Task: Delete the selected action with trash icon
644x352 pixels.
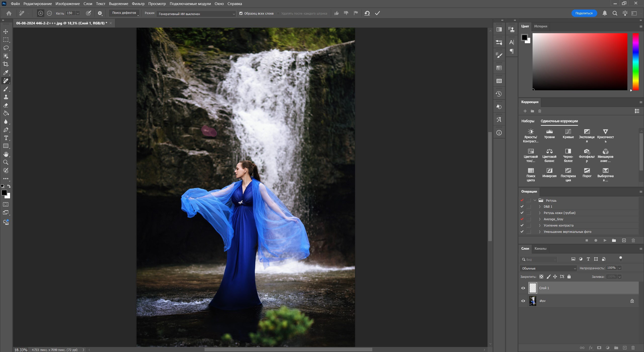Action: click(x=632, y=240)
